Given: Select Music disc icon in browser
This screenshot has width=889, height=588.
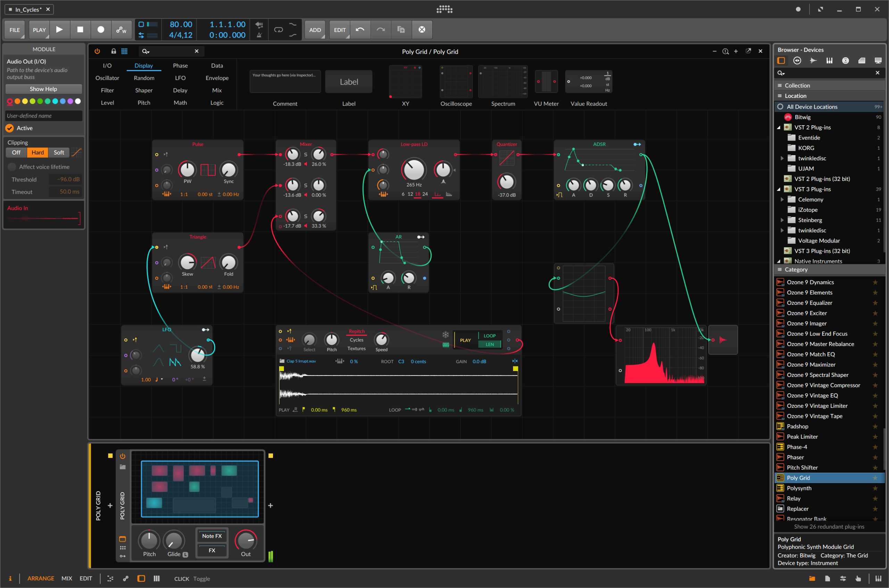Looking at the screenshot, I should click(846, 60).
